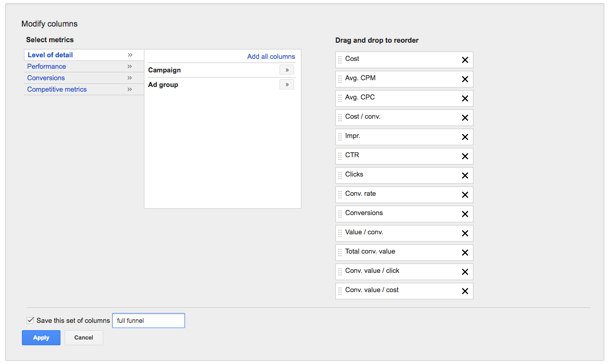Remove the CTR column

point(465,156)
